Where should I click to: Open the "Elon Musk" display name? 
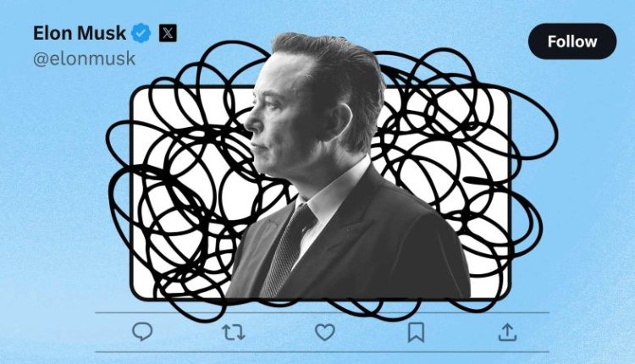pyautogui.click(x=80, y=33)
